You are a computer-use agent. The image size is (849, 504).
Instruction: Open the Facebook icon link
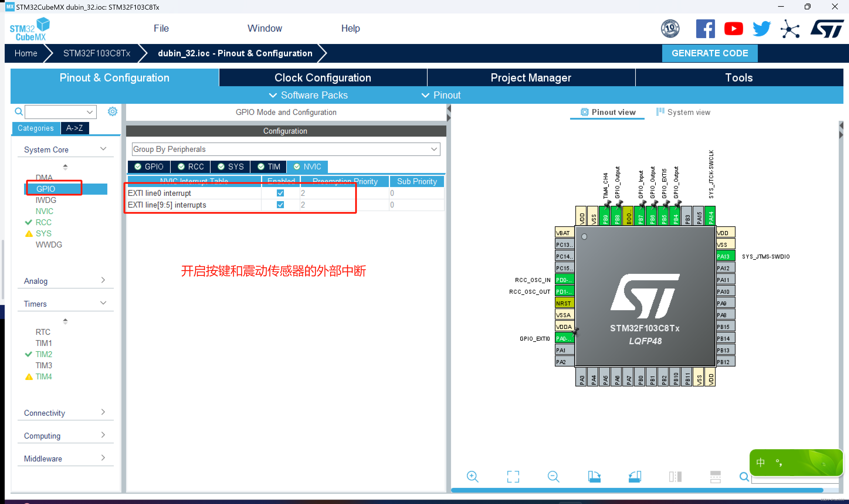pyautogui.click(x=705, y=28)
